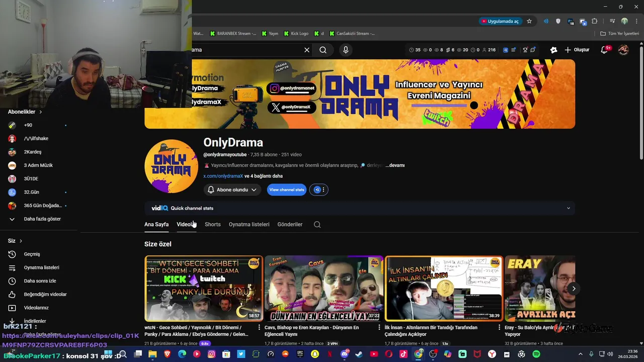Open the İlk İnsan altınları çalındı thumbnail
This screenshot has height=362, width=644.
(444, 289)
